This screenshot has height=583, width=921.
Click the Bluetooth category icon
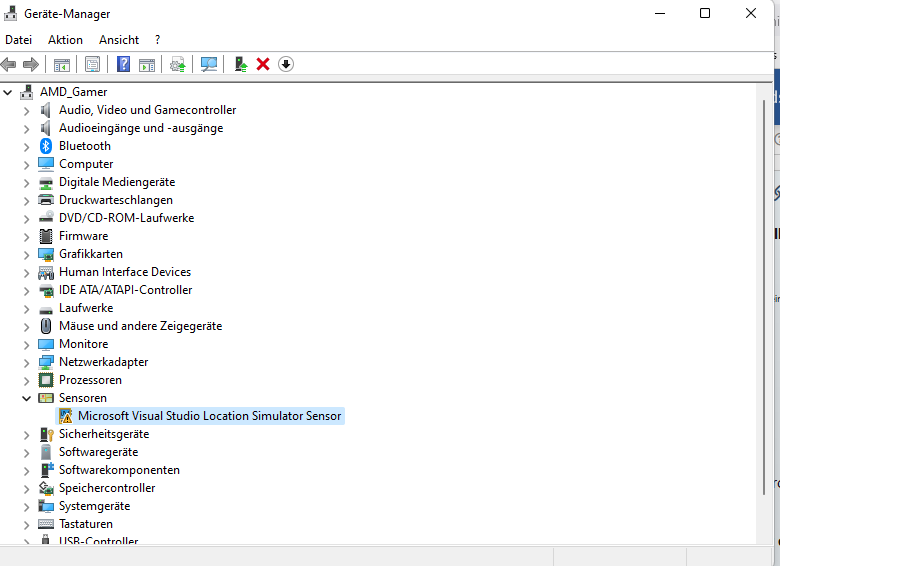(46, 146)
